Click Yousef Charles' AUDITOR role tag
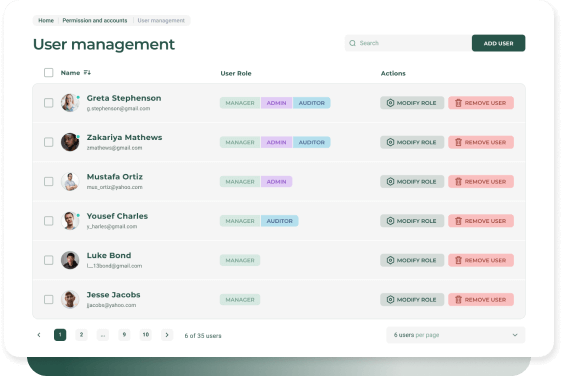 (280, 221)
